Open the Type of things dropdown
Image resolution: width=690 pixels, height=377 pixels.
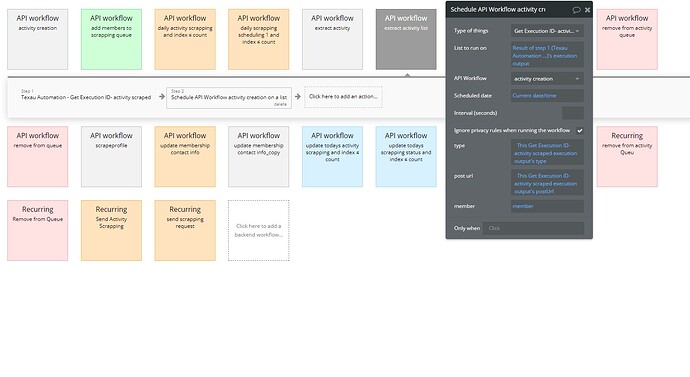click(547, 31)
